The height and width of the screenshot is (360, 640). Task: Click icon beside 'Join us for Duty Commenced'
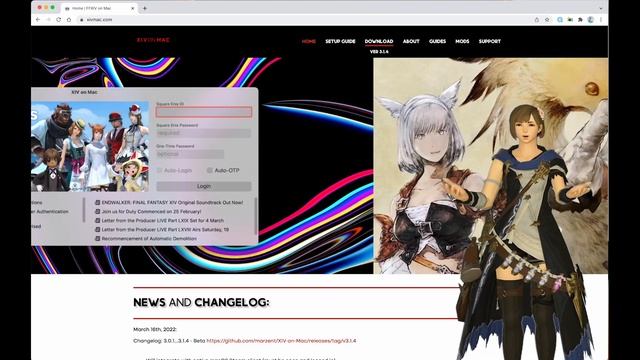click(x=97, y=211)
